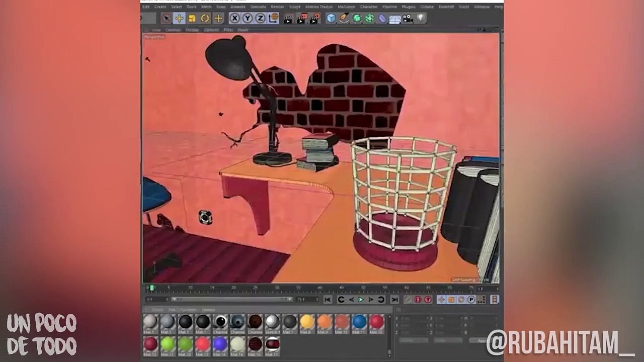Toggle Y axis lock
Viewport: 644px width, 362px height.
coord(248,19)
